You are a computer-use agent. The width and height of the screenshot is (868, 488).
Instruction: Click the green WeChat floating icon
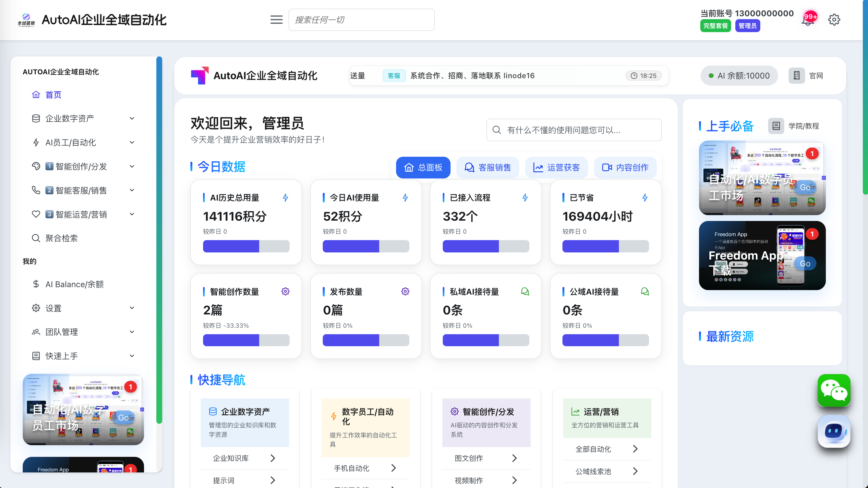pos(833,390)
